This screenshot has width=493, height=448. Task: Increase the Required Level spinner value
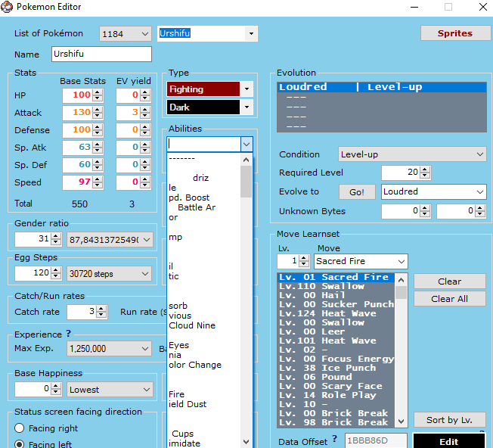[x=424, y=170]
